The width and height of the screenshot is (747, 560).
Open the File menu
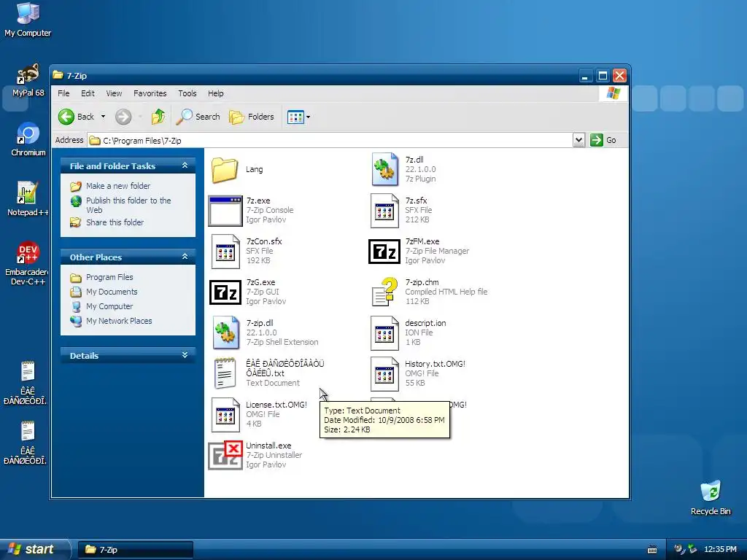[x=63, y=93]
